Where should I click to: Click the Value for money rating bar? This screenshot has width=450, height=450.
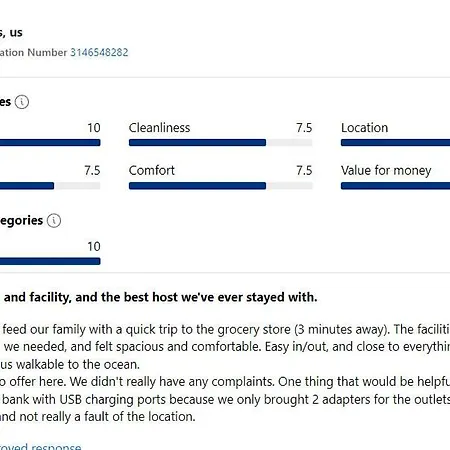click(x=395, y=186)
